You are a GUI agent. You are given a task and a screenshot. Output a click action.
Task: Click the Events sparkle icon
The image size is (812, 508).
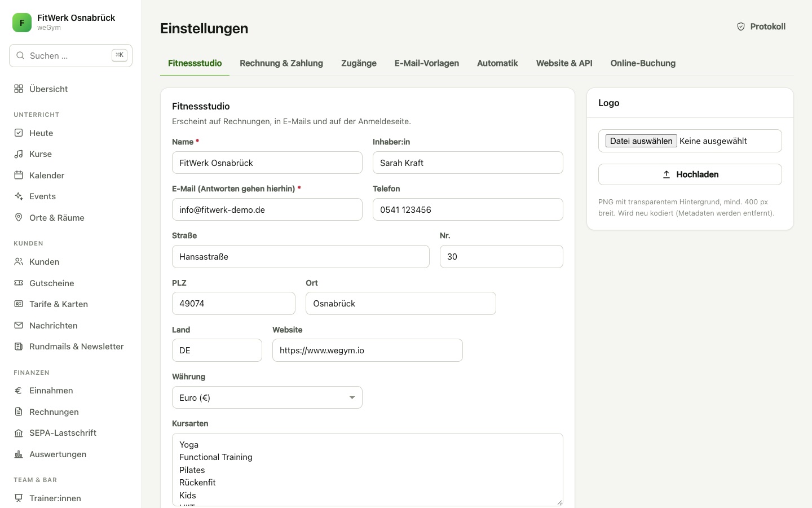pos(19,196)
